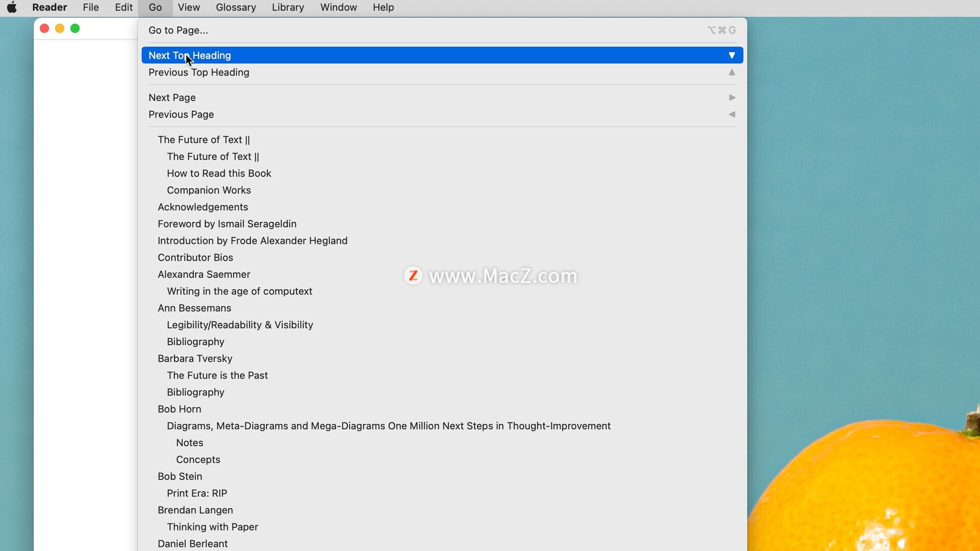The image size is (980, 551).
Task: Choose Next Page menu item
Action: [442, 97]
